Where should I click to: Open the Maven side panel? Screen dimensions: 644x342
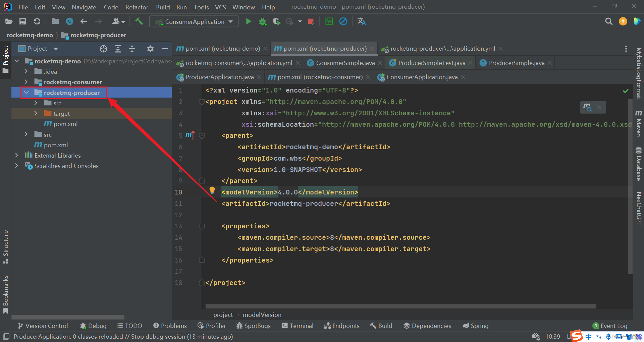point(639,123)
